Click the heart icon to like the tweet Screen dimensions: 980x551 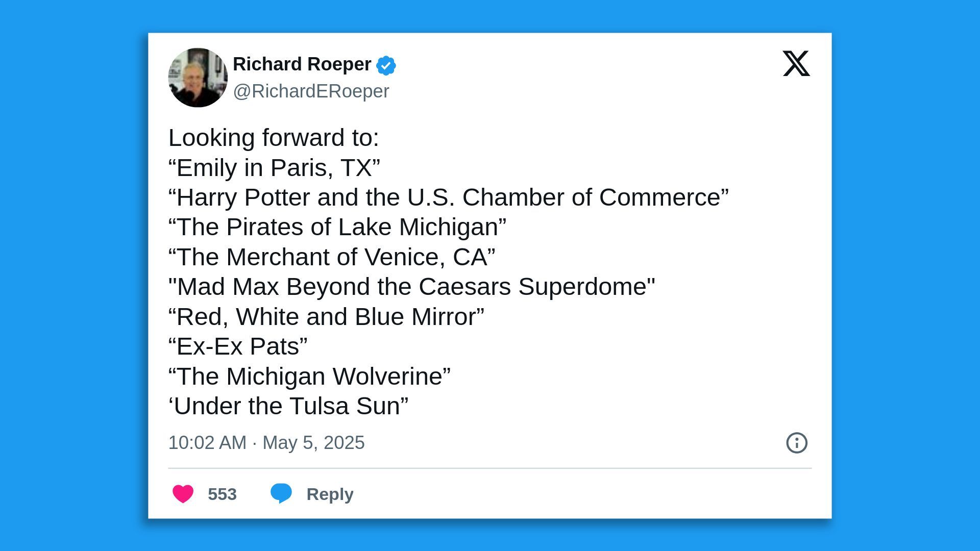click(183, 493)
